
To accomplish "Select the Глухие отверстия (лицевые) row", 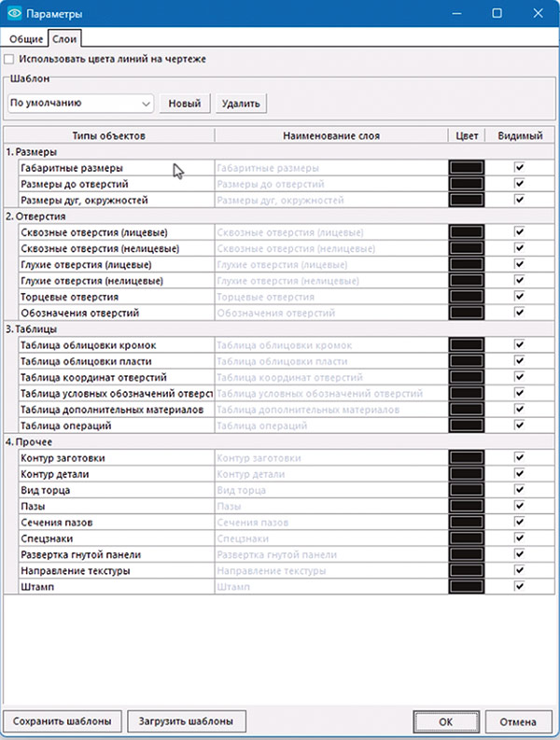I will pos(116,265).
